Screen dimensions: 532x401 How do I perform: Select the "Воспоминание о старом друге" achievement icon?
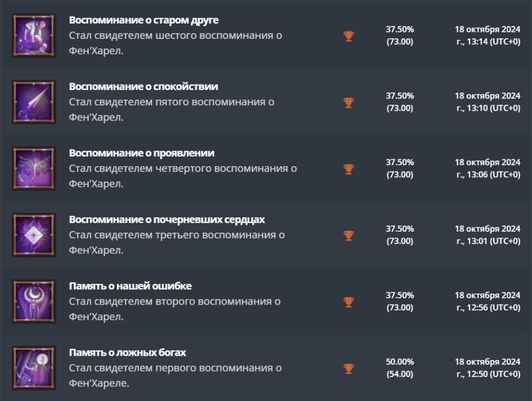point(33,34)
